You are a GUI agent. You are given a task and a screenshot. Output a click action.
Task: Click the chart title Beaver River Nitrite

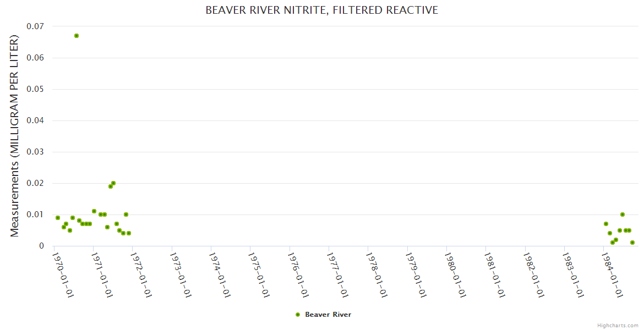[x=321, y=10]
